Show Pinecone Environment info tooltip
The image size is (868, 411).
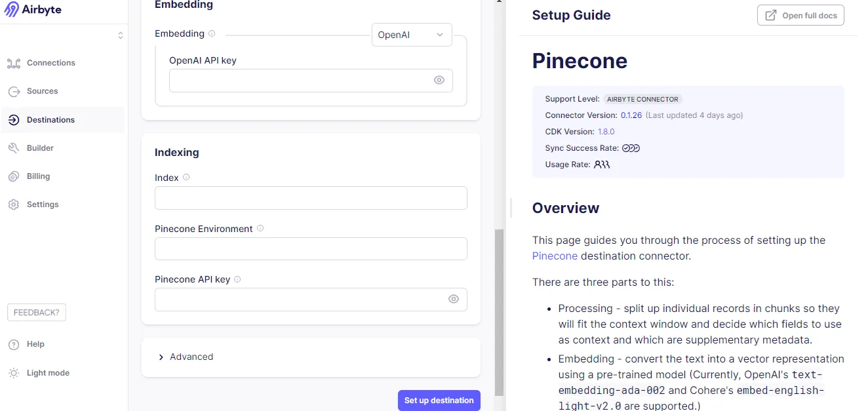click(x=260, y=228)
